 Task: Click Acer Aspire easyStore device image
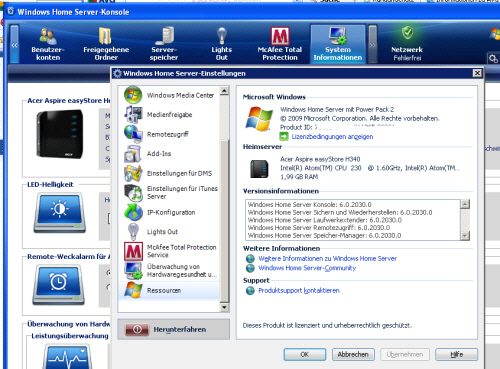coord(60,134)
